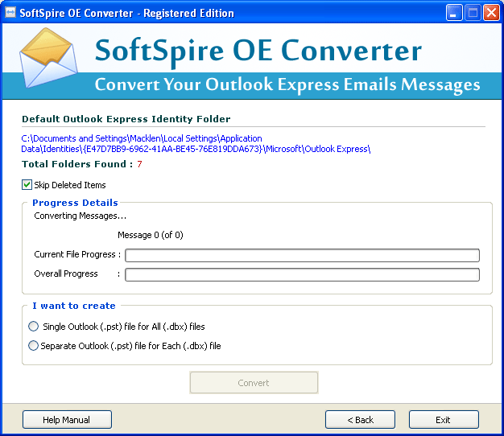Image resolution: width=504 pixels, height=436 pixels.
Task: Go back with the < Back button
Action: point(360,420)
